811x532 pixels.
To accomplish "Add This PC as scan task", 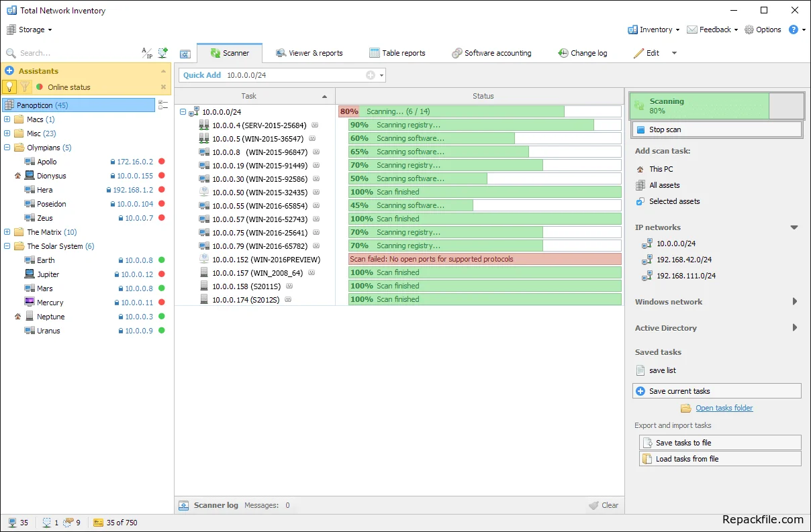I will [x=655, y=169].
